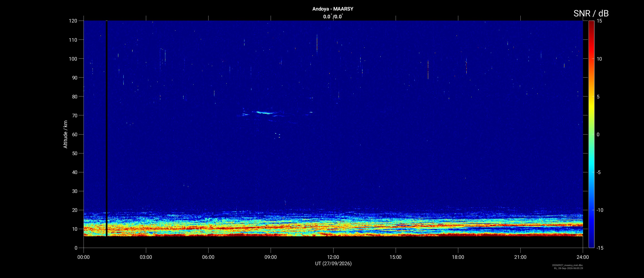Click the UT (27/09/2026) axis label
Screen dimensions: 644x278
coord(333,264)
